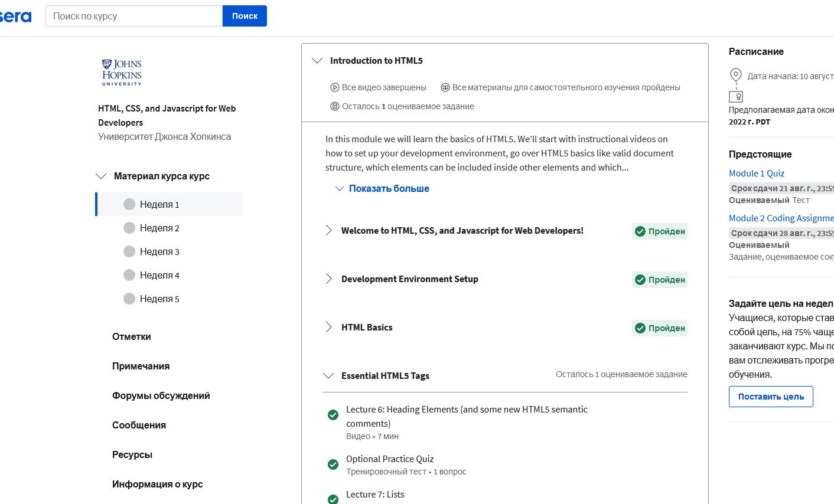
Task: Open the Module 1 Quiz link
Action: point(757,173)
